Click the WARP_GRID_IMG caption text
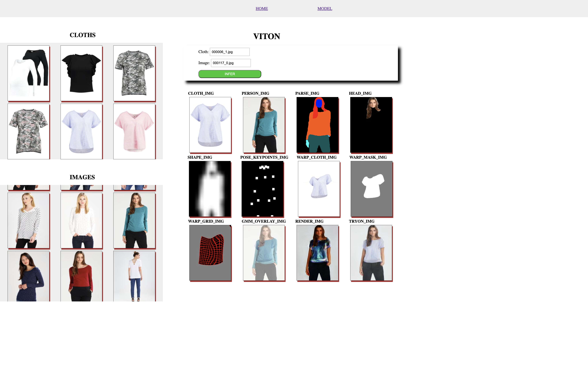Screen dimensions: 588x368 [206, 221]
